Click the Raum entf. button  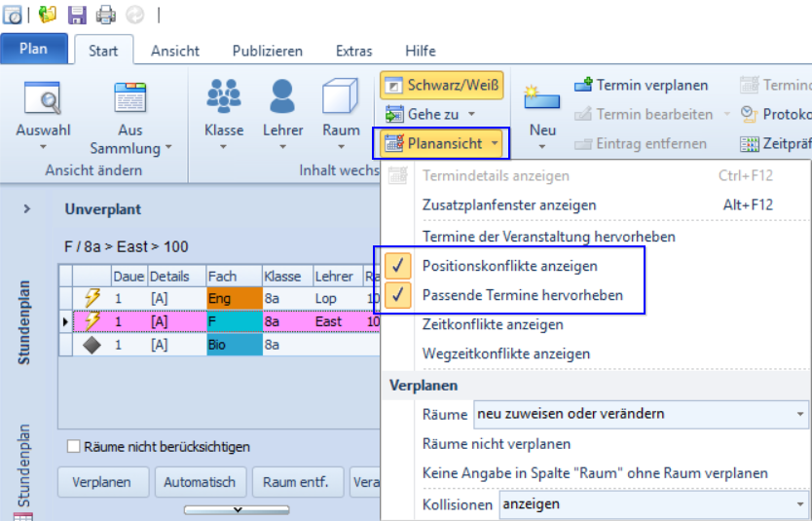298,482
